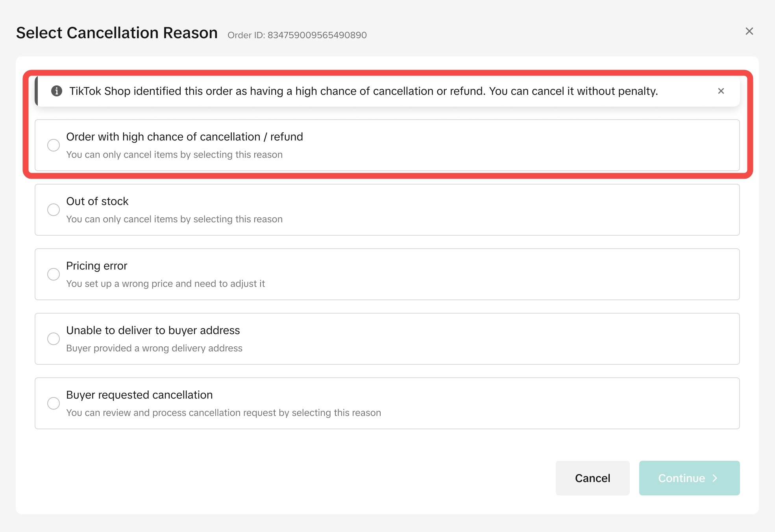Close the Select Cancellation Reason dialog
Screen dimensions: 775x532
pyautogui.click(x=749, y=31)
